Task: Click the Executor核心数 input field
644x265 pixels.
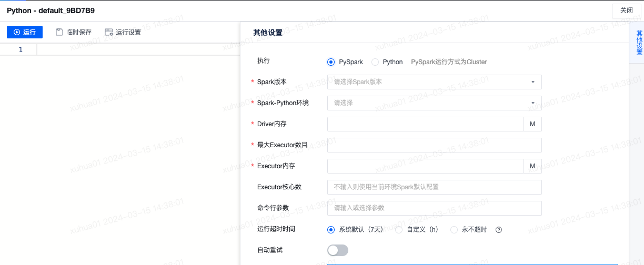Action: coord(435,187)
